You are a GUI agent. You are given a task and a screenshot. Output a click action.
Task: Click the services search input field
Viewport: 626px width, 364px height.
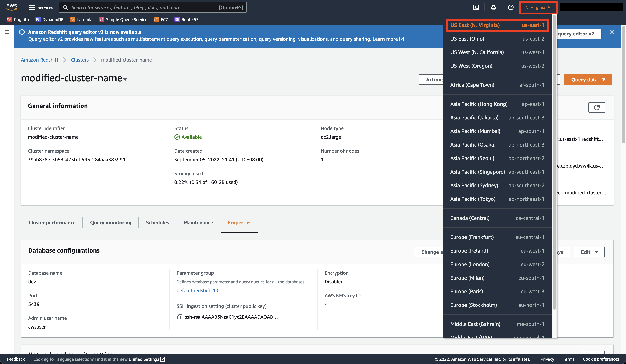coord(144,7)
